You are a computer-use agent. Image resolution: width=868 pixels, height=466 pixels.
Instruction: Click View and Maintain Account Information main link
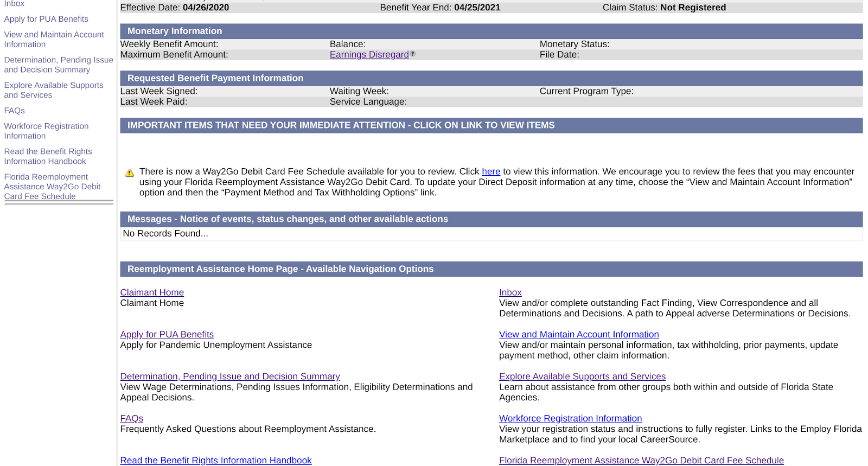[579, 335]
